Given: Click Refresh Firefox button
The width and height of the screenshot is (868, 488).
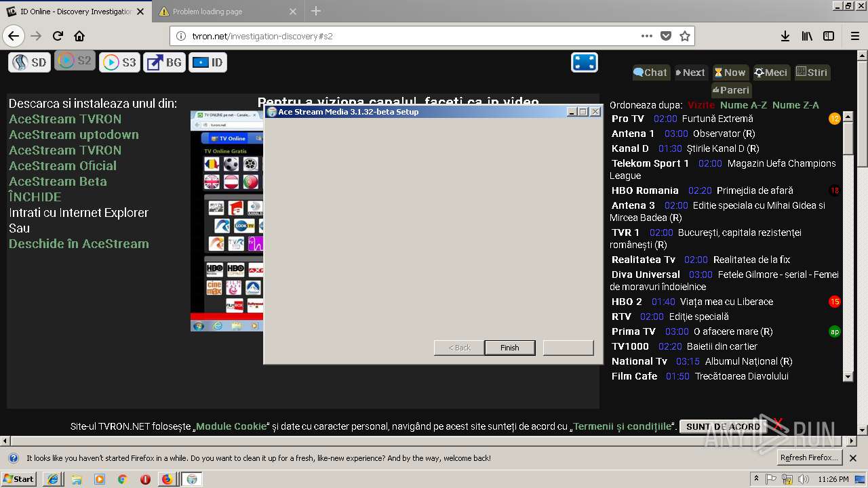Looking at the screenshot, I should coord(810,457).
